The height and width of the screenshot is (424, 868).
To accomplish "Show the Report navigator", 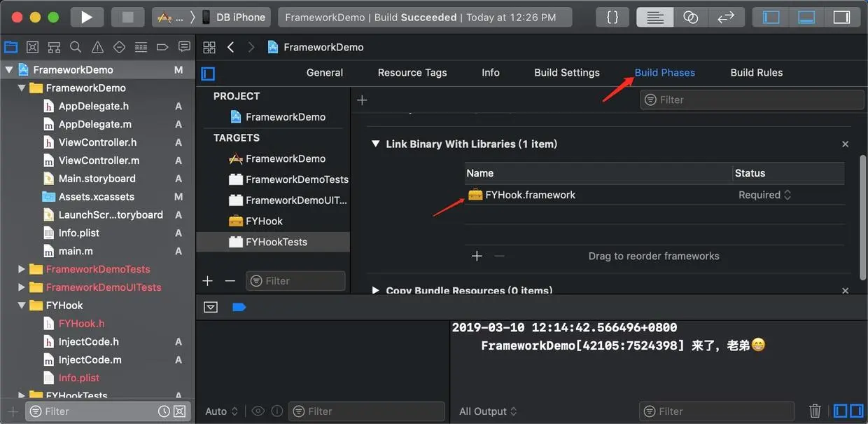I will pos(184,47).
